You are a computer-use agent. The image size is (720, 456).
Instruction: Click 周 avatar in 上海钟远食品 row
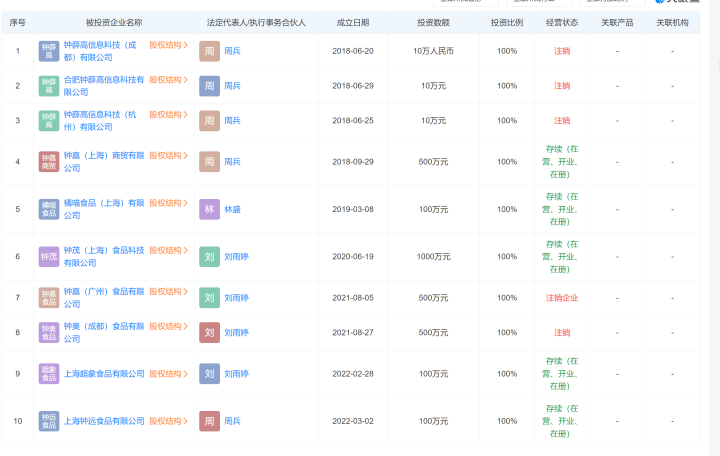pyautogui.click(x=209, y=421)
